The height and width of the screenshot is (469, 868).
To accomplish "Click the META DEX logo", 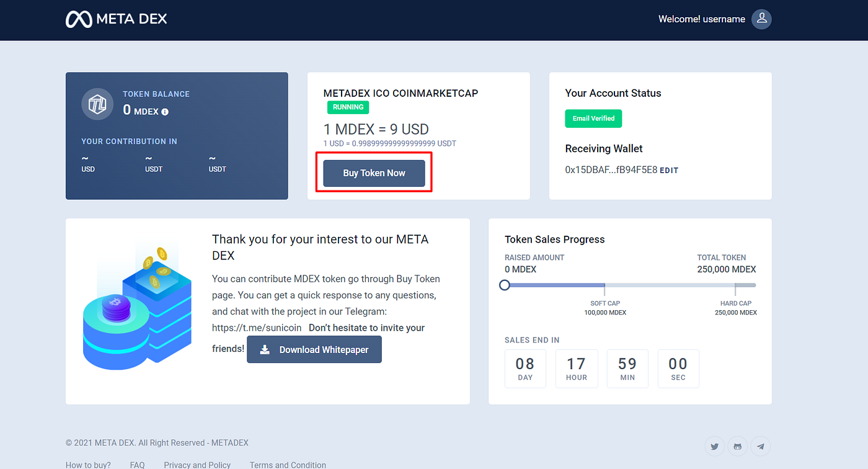I will click(x=117, y=19).
